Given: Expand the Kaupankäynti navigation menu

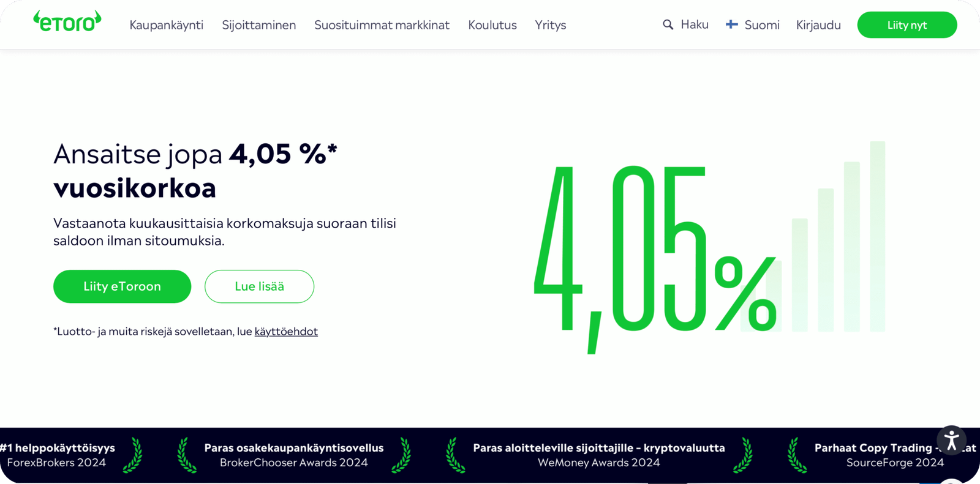Looking at the screenshot, I should tap(166, 25).
